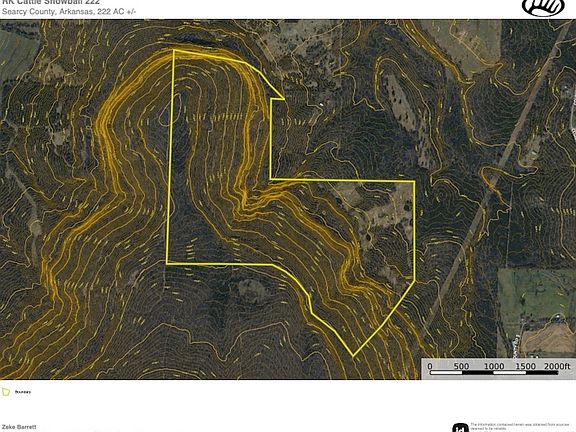This screenshot has width=576, height=432.
Task: Click the '0' scale bar label
Action: tap(430, 366)
